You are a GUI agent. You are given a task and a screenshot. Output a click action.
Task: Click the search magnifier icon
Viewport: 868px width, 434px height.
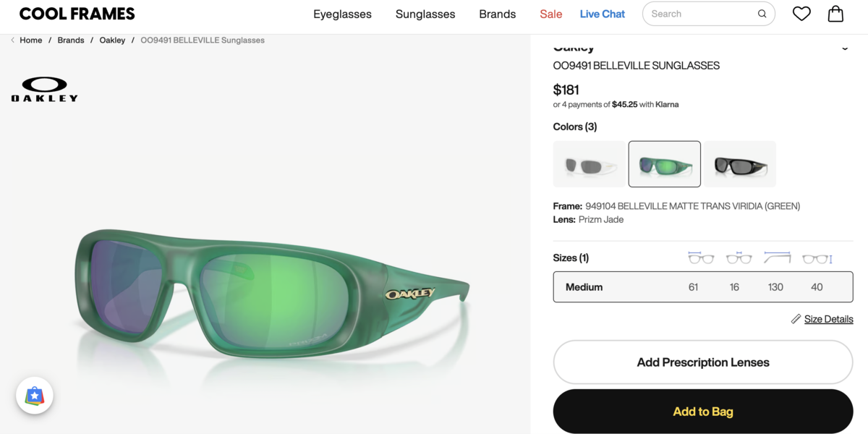(762, 14)
